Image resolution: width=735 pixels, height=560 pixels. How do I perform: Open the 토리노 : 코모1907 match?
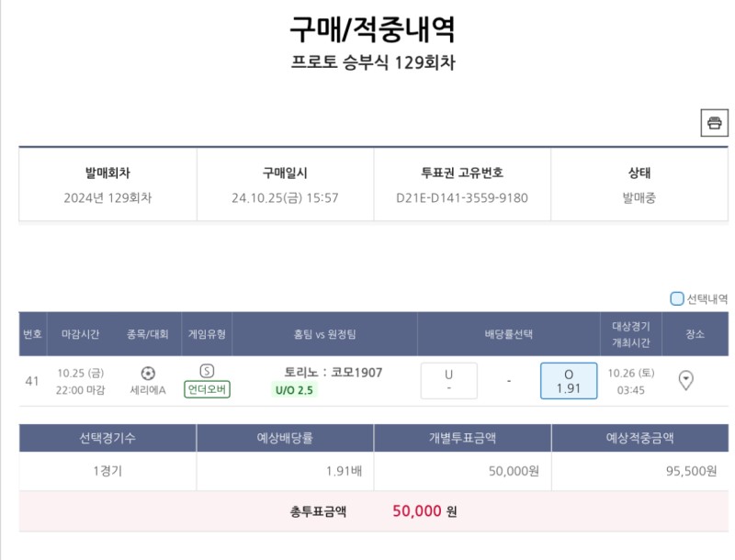[x=333, y=372]
